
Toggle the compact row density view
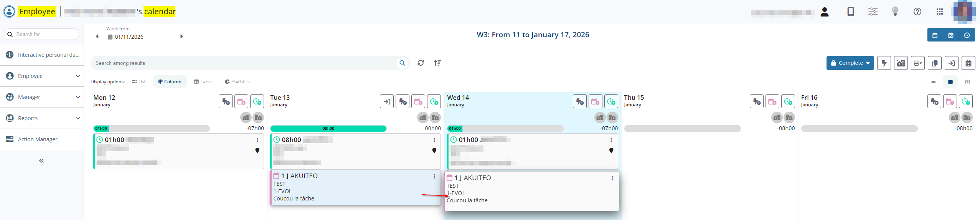tap(934, 82)
